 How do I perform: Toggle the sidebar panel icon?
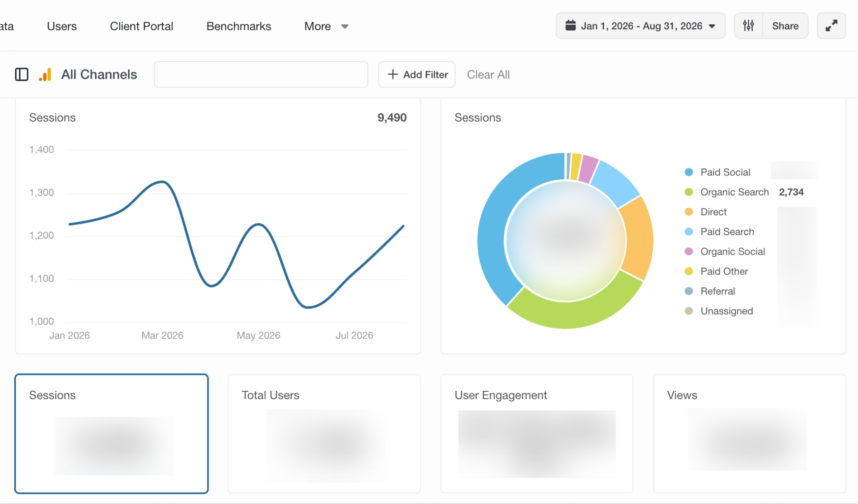[22, 75]
